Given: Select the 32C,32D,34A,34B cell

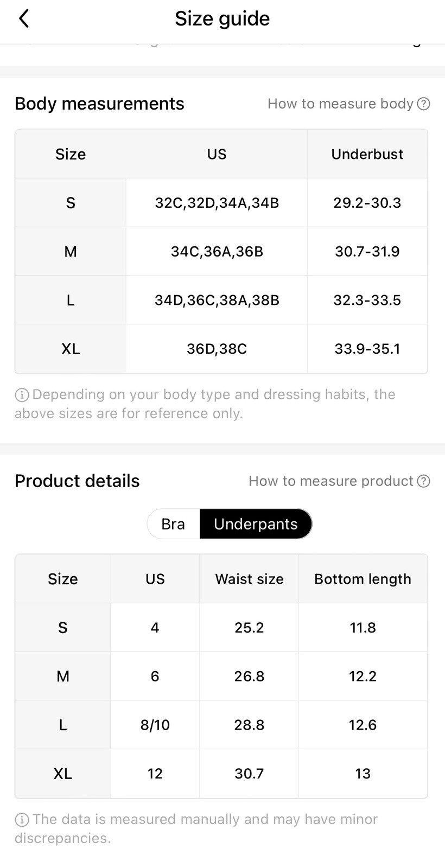Looking at the screenshot, I should (217, 203).
